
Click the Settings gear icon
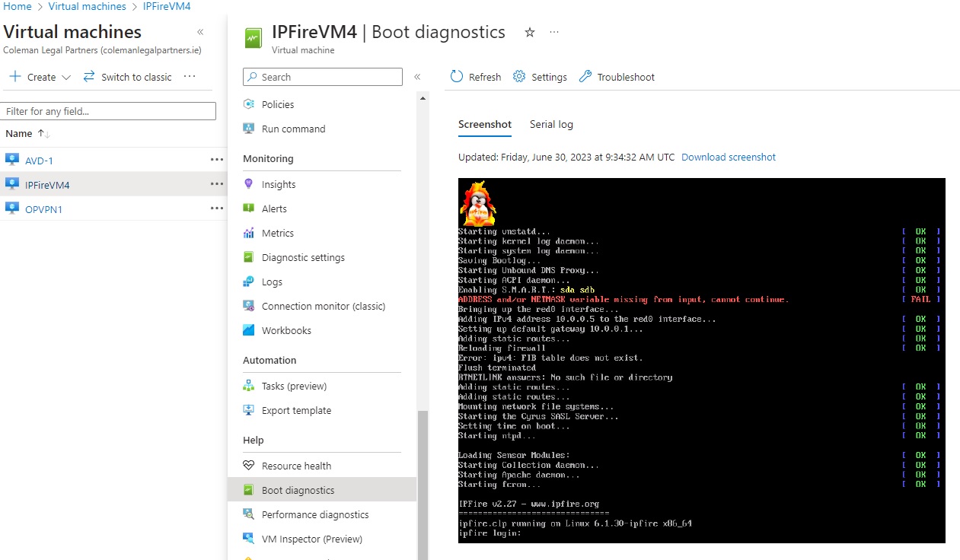(519, 77)
